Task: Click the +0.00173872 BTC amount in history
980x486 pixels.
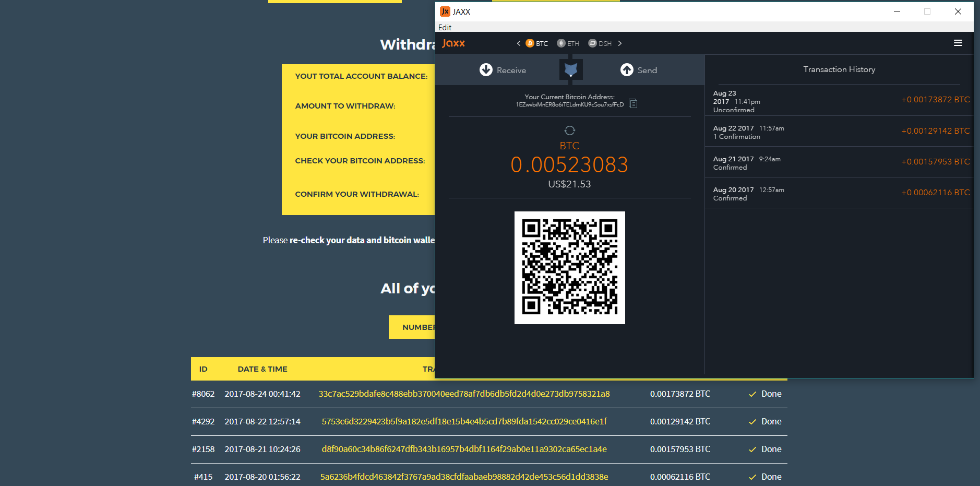Action: pos(936,100)
